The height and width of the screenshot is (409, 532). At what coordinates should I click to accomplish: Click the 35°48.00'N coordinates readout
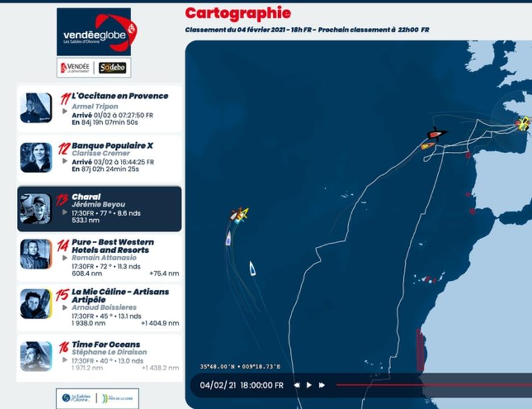240,367
